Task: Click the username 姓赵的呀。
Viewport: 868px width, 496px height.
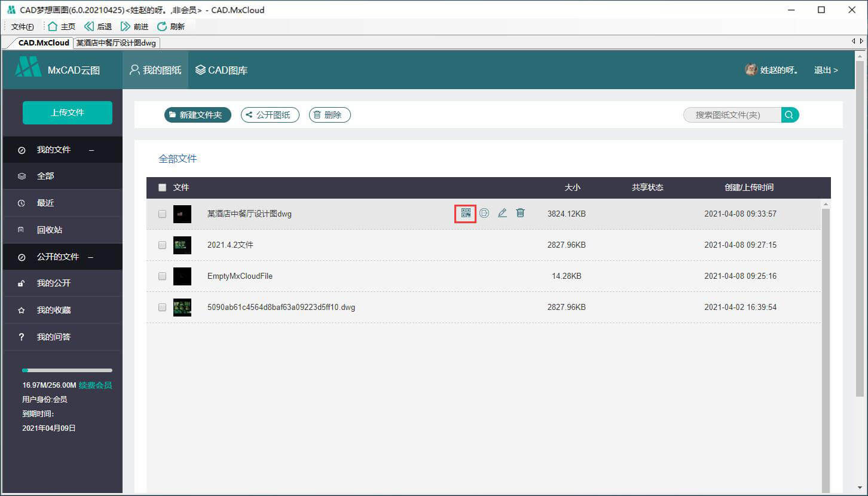Action: (x=779, y=70)
